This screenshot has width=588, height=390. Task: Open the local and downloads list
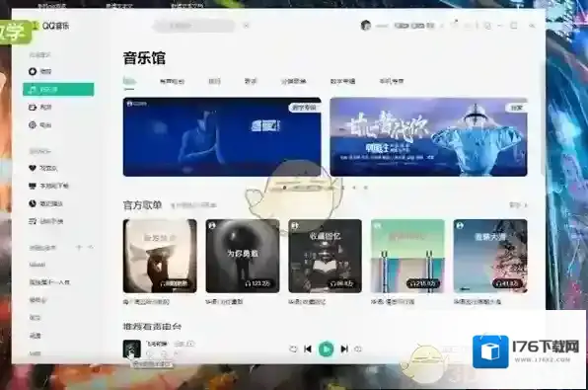pyautogui.click(x=48, y=186)
